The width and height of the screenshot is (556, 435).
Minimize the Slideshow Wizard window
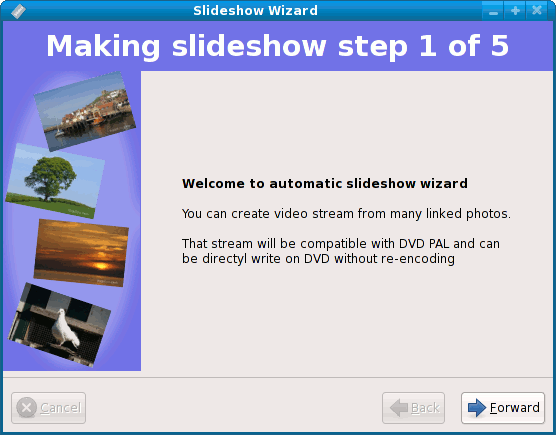[x=493, y=11]
